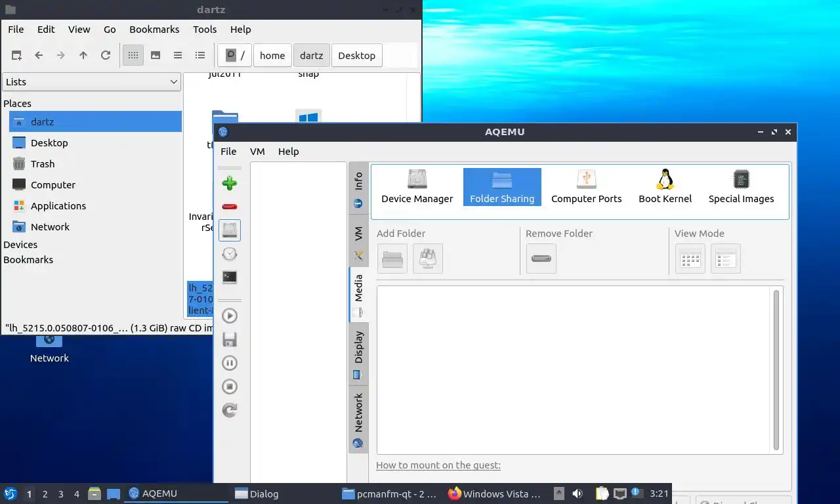Click the second Add Folder icon with computer
The width and height of the screenshot is (840, 504).
tap(428, 259)
